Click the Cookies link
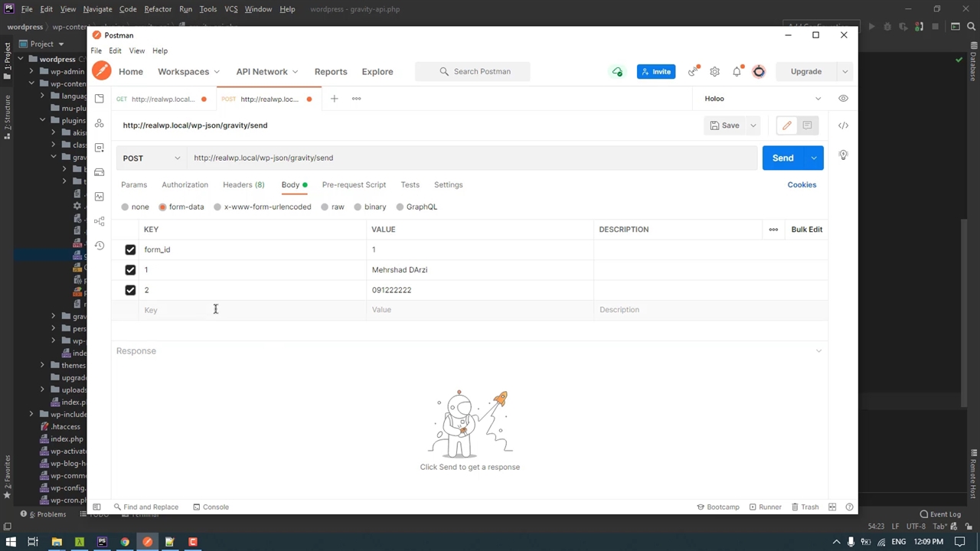Viewport: 980px width, 551px height. coord(802,184)
